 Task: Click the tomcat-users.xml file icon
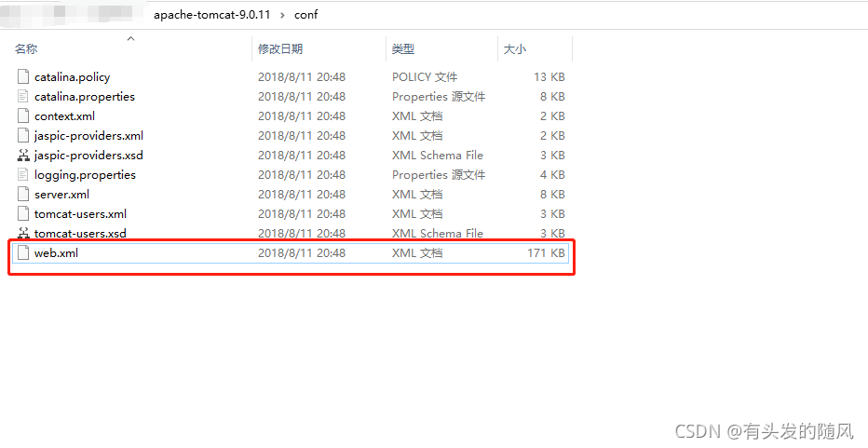coord(23,214)
